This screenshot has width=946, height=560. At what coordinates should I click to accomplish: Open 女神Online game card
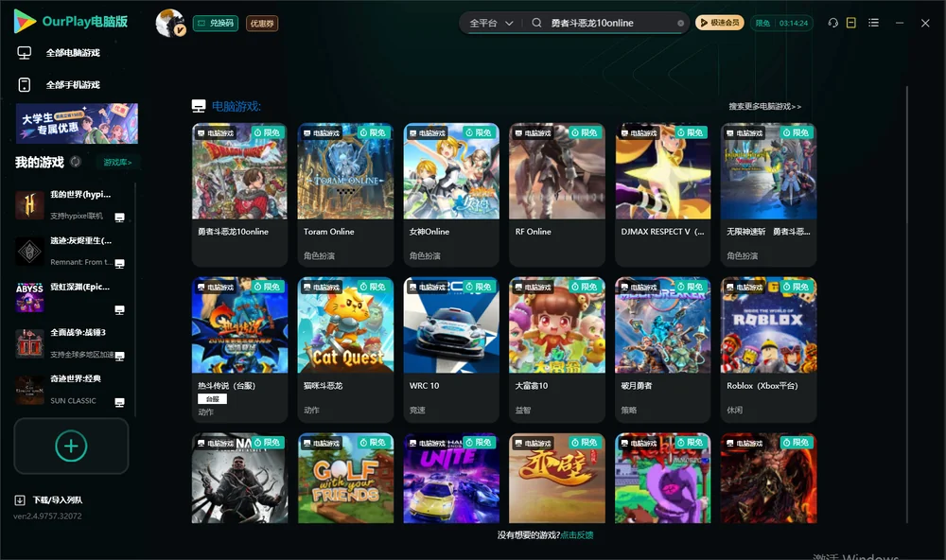coord(451,194)
